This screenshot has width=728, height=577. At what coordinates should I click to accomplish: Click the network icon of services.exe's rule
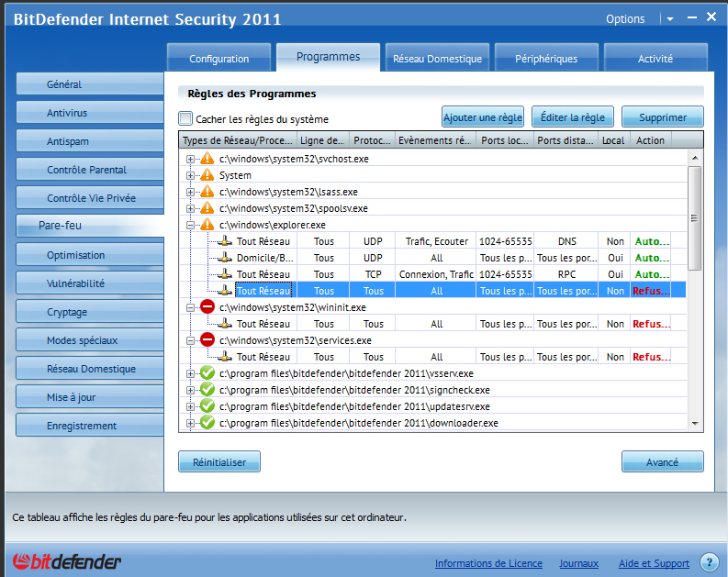point(225,356)
